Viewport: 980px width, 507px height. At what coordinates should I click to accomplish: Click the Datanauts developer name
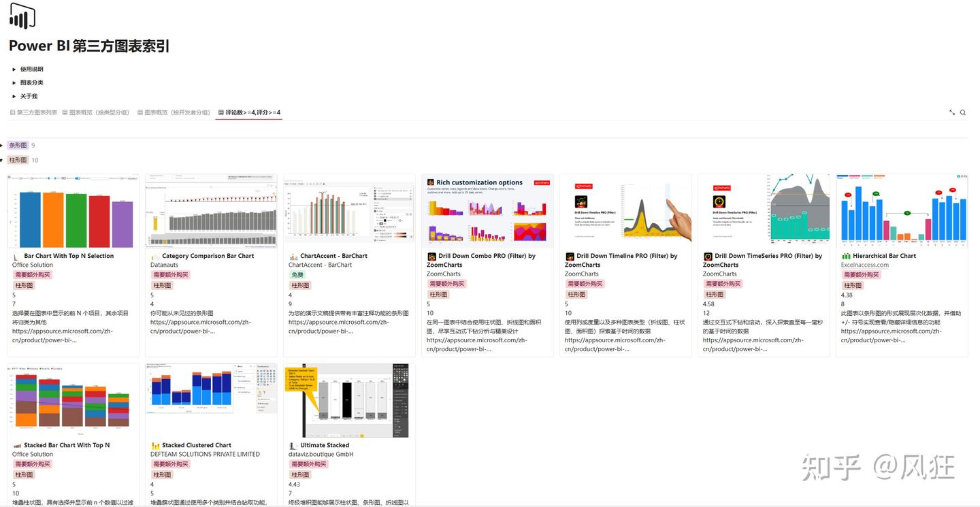165,265
